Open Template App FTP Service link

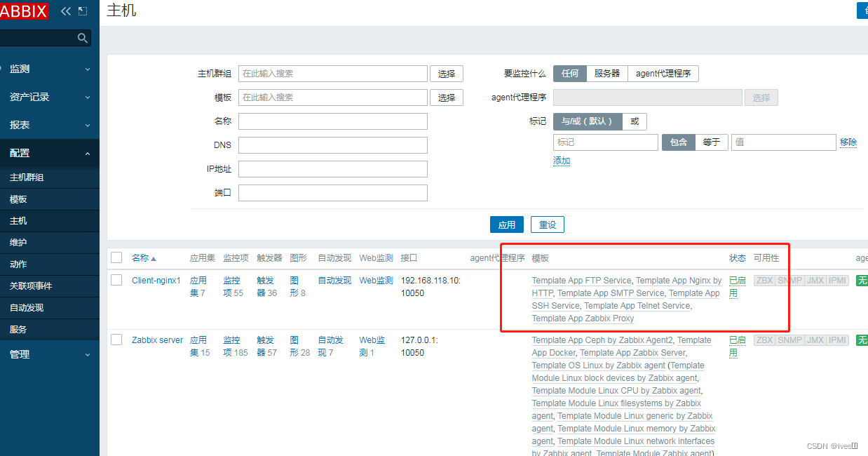click(582, 281)
